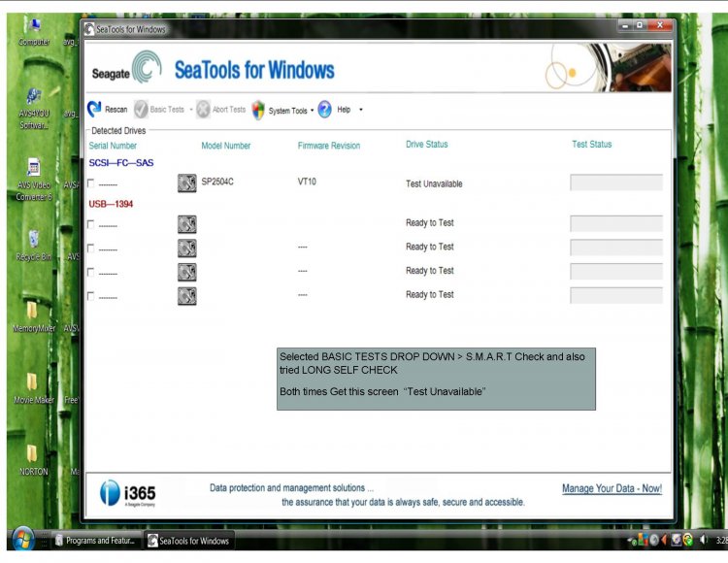The width and height of the screenshot is (728, 563).
Task: Click model number SP2504C
Action: (217, 182)
